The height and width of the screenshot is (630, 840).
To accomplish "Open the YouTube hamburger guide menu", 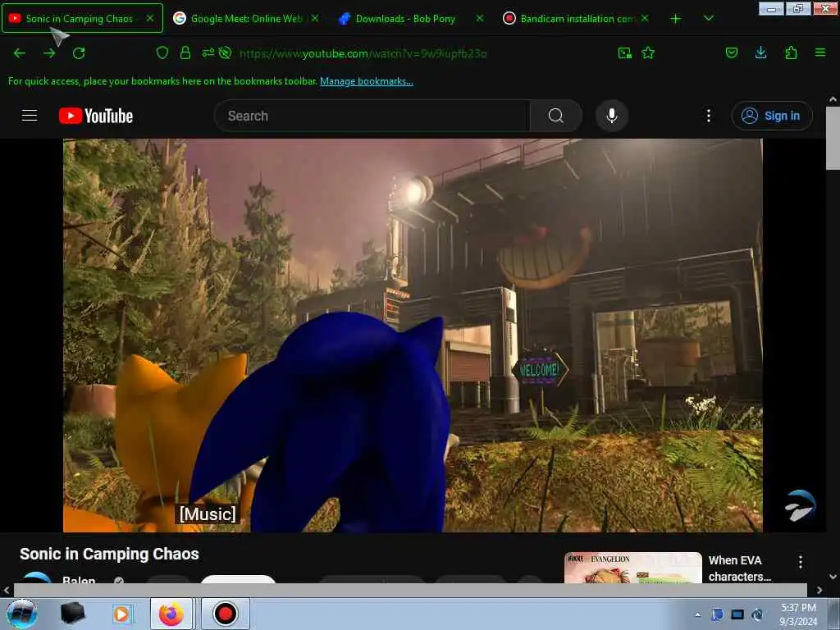I will click(30, 116).
